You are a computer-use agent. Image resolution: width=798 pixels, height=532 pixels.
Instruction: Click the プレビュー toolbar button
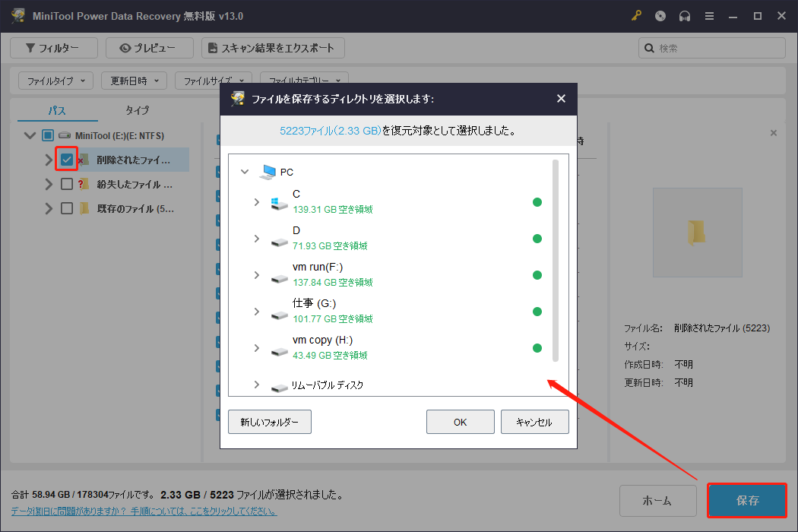click(x=150, y=48)
